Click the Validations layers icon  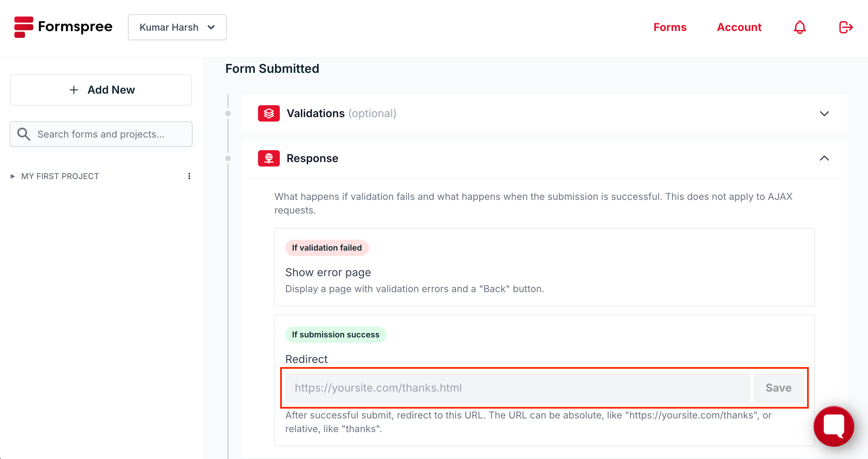(x=269, y=113)
